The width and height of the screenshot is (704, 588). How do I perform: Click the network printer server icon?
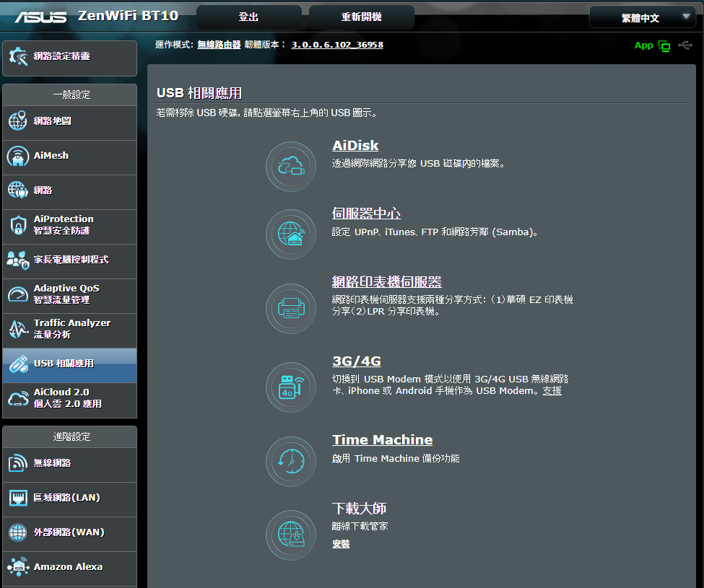pos(291,309)
